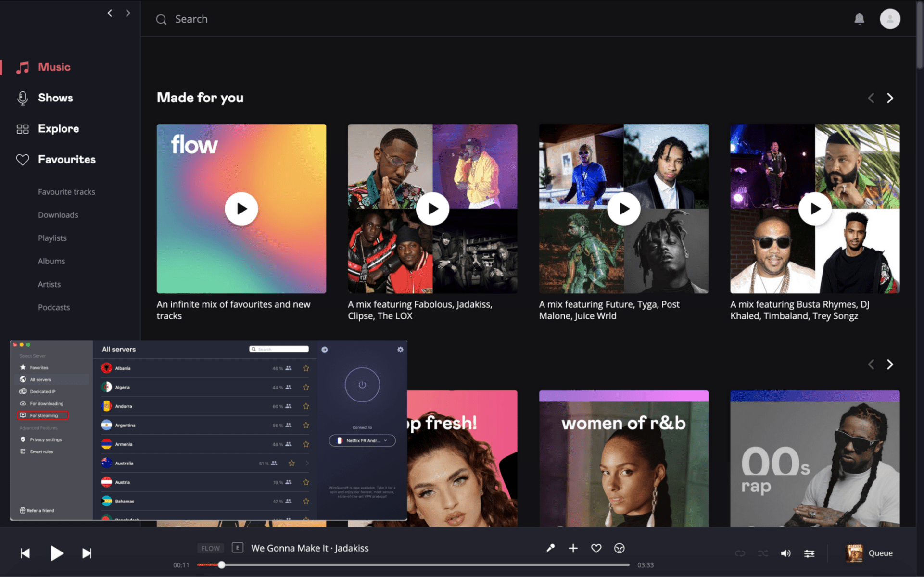Enable repeat for the current track
924x577 pixels.
740,553
